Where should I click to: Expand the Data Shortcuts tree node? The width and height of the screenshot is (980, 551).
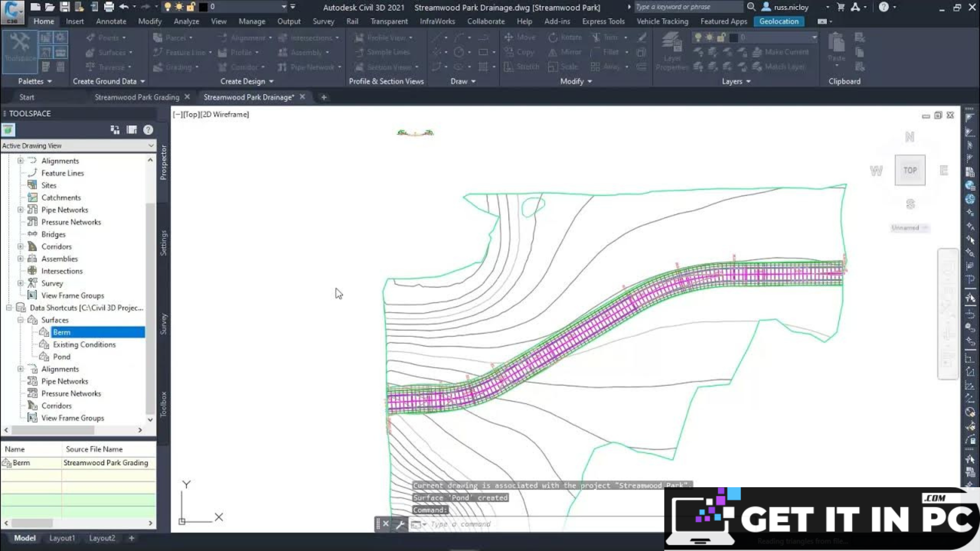[9, 308]
